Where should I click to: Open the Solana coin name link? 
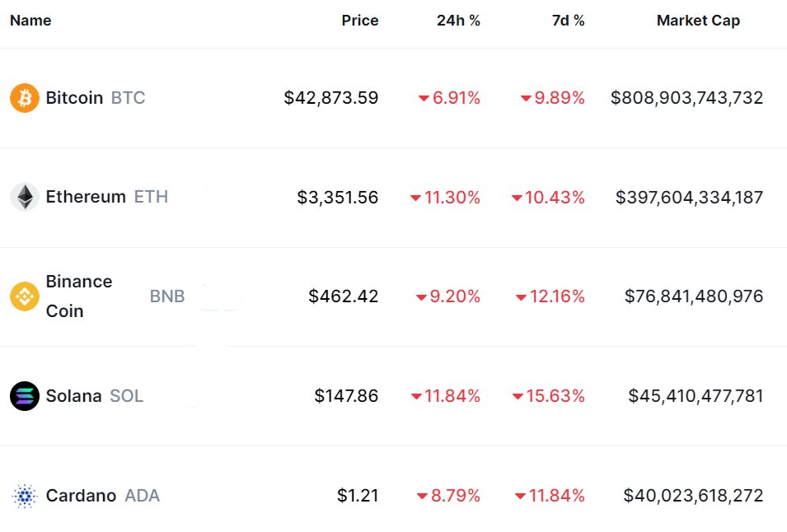click(73, 396)
